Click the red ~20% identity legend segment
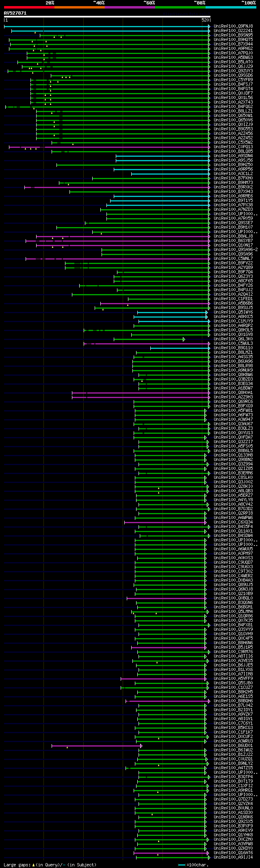260x868 pixels. tap(29, 7)
